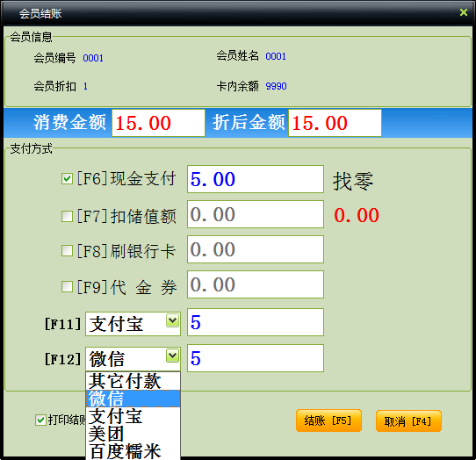Click the 代金券 amount input field
The height and width of the screenshot is (460, 476).
[256, 284]
